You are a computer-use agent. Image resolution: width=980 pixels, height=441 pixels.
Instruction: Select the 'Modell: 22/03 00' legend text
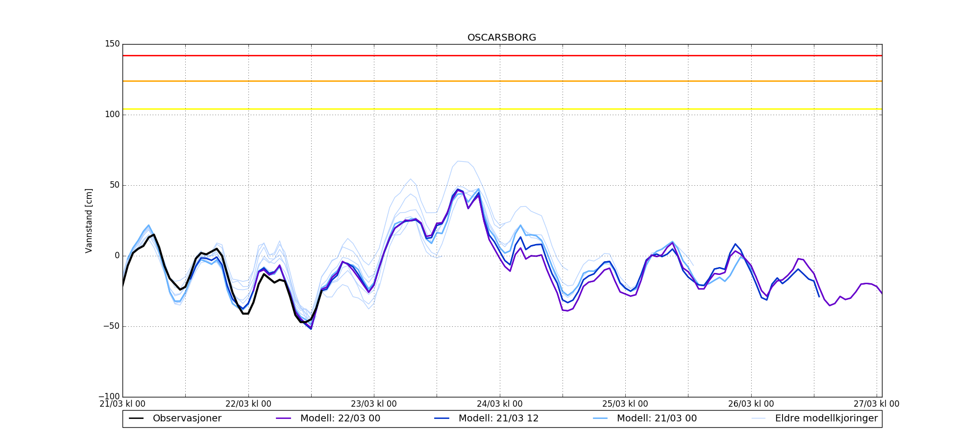[340, 418]
